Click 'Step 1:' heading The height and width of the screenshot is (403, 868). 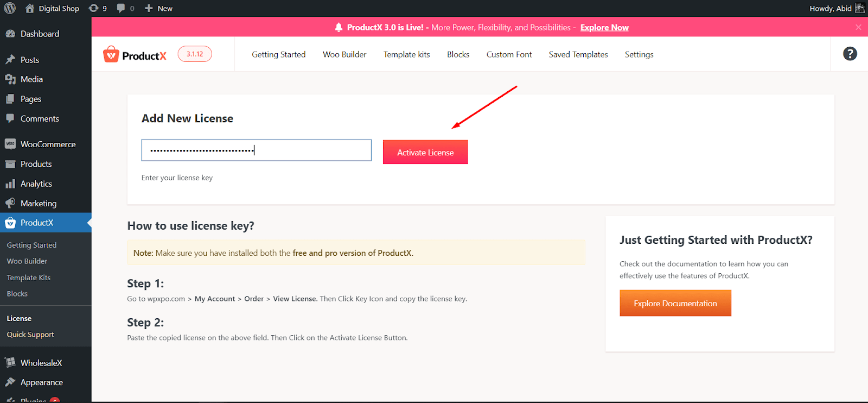point(145,284)
